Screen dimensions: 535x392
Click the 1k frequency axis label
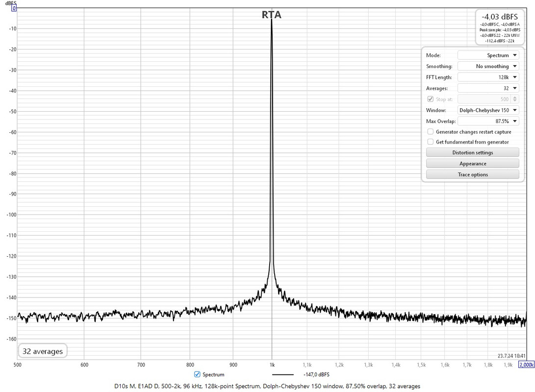click(272, 365)
